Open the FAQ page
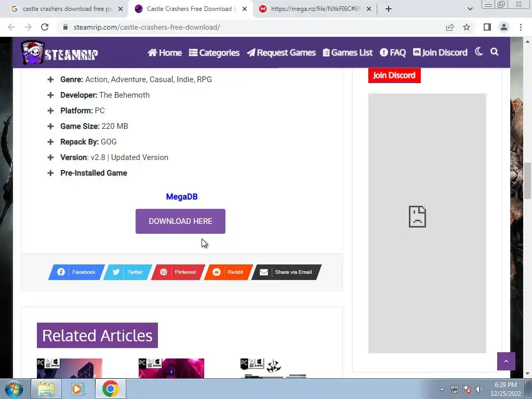 pyautogui.click(x=393, y=52)
